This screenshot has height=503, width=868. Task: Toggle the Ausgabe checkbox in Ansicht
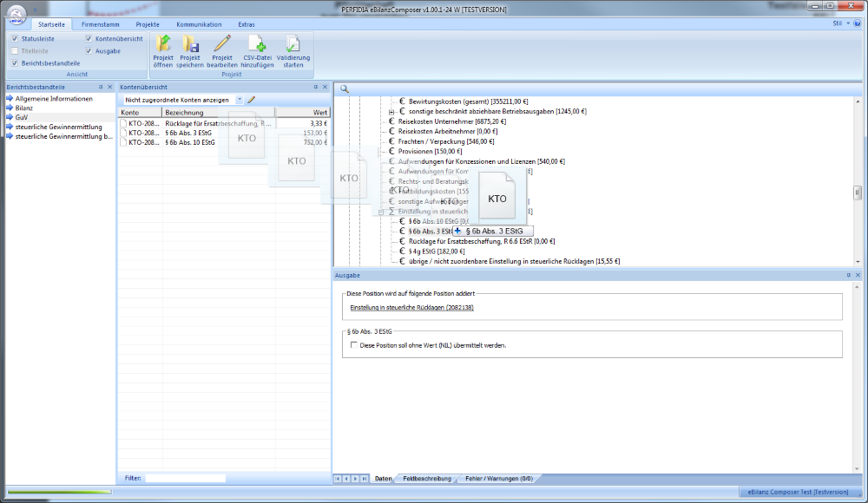(89, 51)
